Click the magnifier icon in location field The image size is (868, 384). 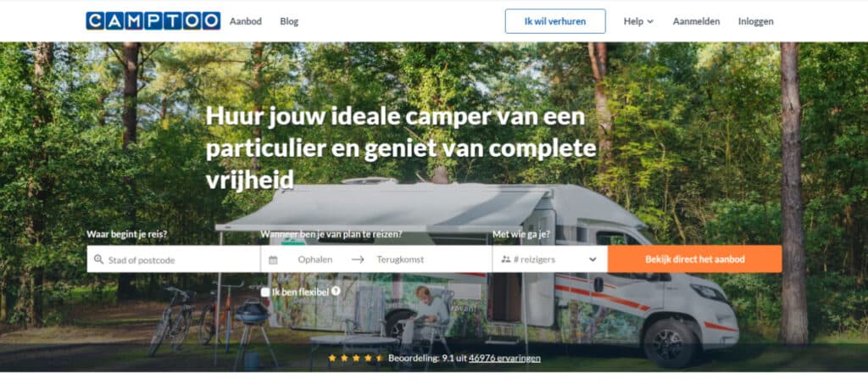click(98, 259)
